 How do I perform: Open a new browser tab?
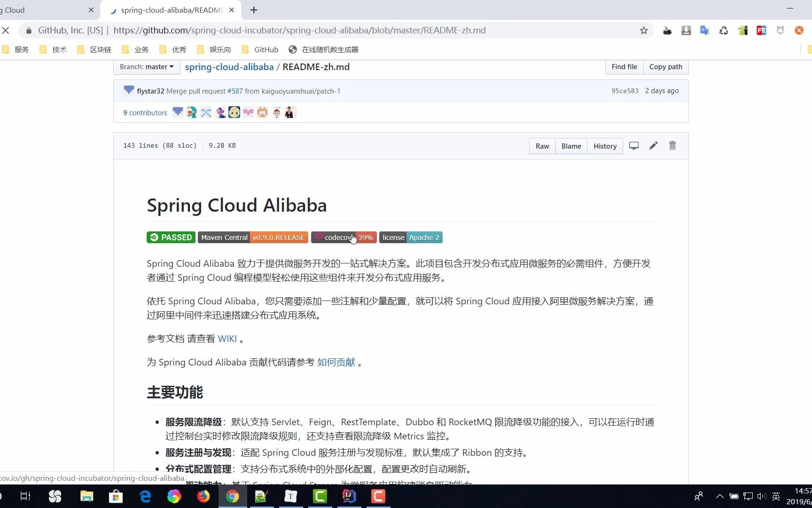click(254, 10)
